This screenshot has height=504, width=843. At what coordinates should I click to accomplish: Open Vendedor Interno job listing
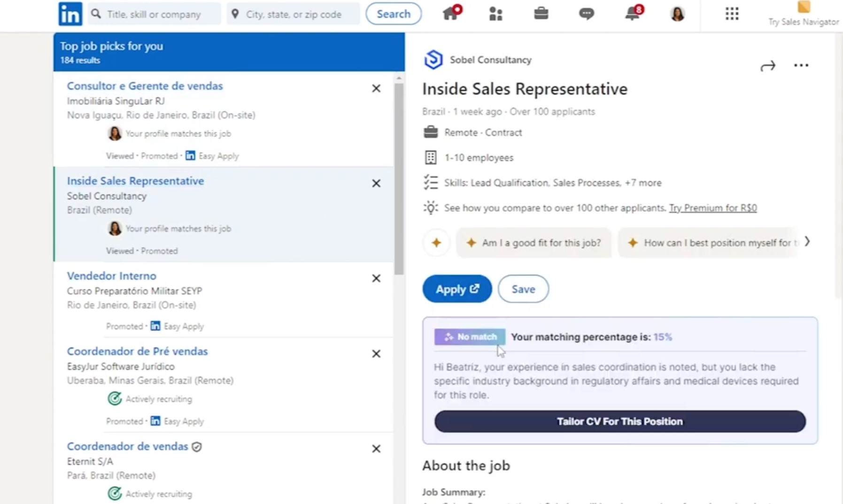pyautogui.click(x=111, y=276)
